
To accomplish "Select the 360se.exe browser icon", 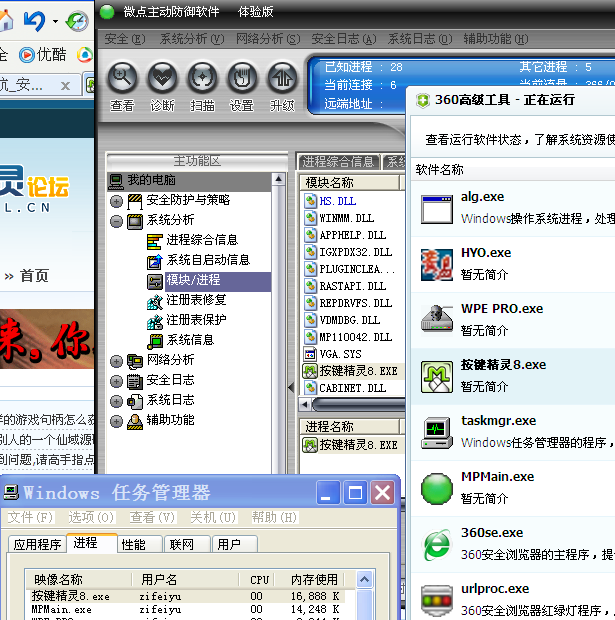I will (437, 545).
